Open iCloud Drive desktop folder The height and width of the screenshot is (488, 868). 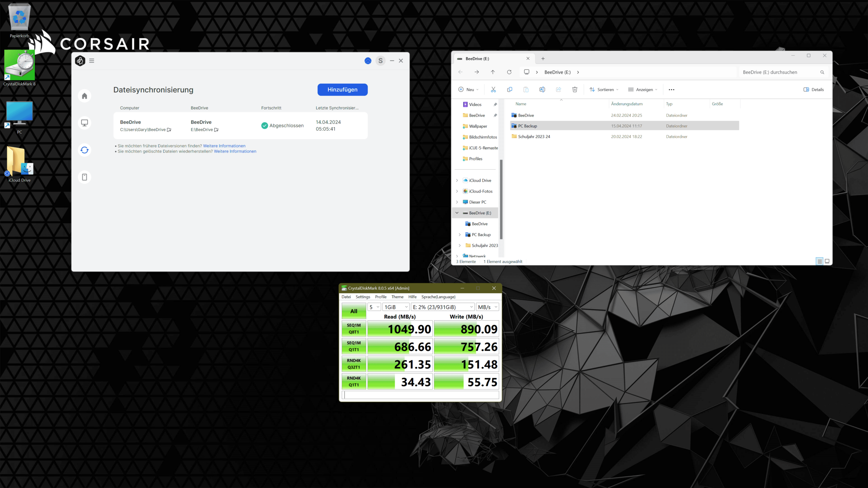click(x=19, y=164)
